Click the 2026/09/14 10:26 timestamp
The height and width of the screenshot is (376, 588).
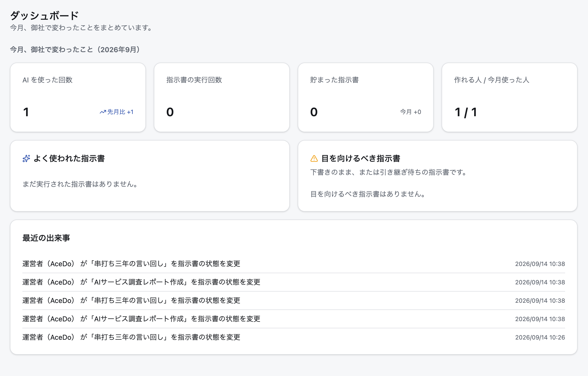[x=540, y=337]
